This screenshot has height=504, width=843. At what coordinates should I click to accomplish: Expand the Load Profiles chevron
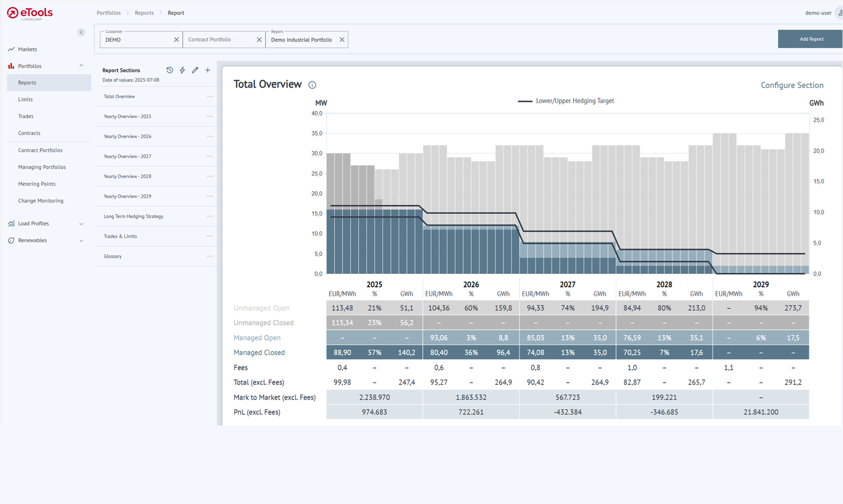81,223
